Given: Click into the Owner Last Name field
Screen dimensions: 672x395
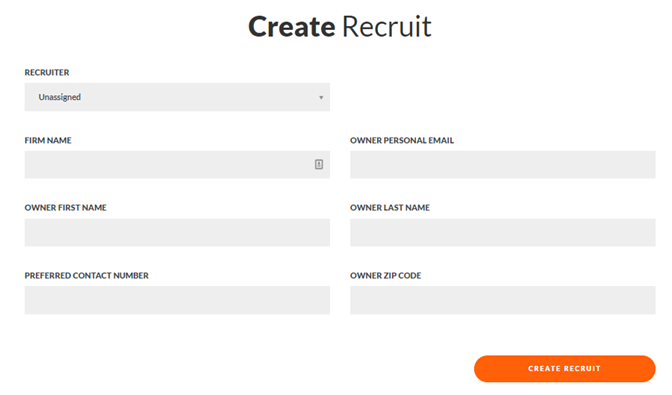Looking at the screenshot, I should [502, 232].
